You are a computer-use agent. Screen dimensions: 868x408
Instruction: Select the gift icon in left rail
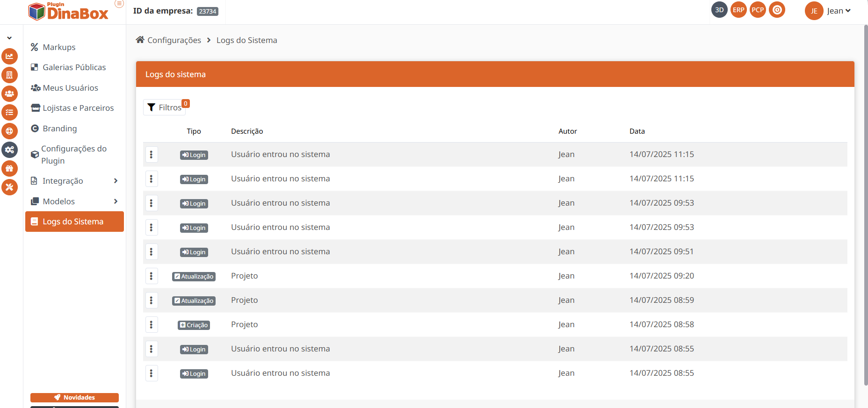click(x=9, y=168)
